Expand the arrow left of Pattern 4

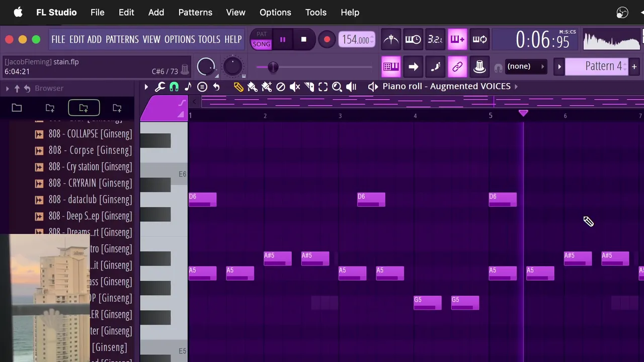pyautogui.click(x=559, y=66)
